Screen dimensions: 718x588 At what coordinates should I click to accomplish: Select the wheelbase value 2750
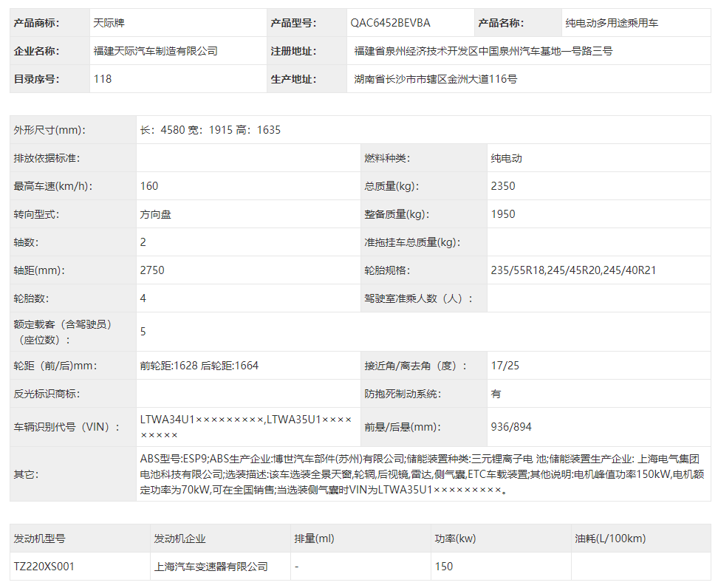(152, 270)
